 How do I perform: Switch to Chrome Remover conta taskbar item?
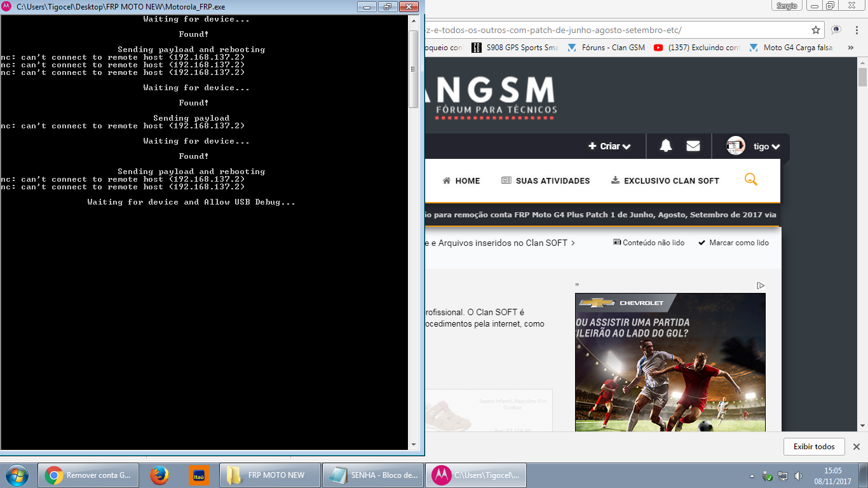click(x=87, y=475)
